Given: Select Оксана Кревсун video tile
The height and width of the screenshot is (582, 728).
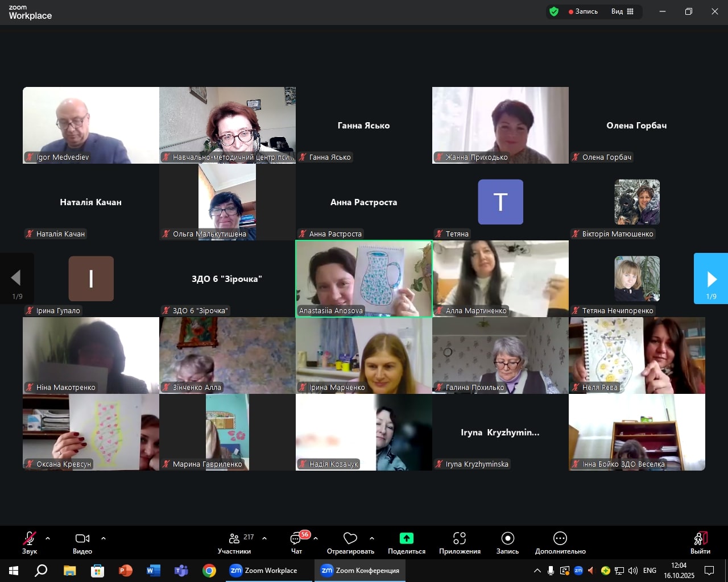Looking at the screenshot, I should tap(91, 432).
